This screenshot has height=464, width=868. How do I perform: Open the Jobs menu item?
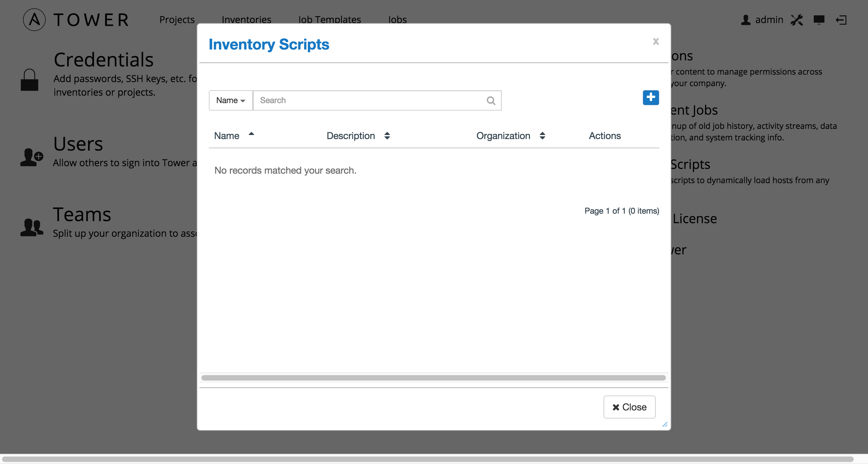[397, 20]
